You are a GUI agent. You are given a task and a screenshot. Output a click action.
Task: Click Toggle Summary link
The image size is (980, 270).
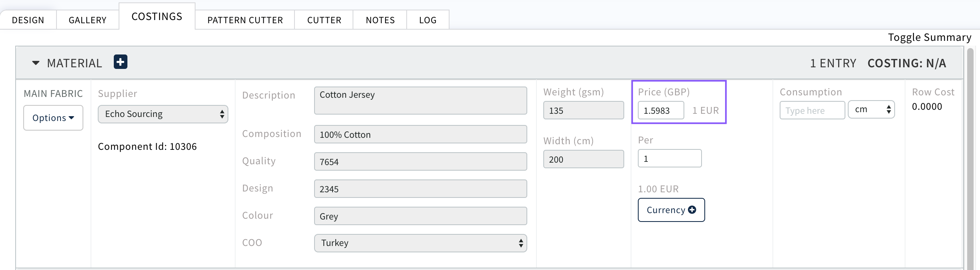tap(930, 37)
